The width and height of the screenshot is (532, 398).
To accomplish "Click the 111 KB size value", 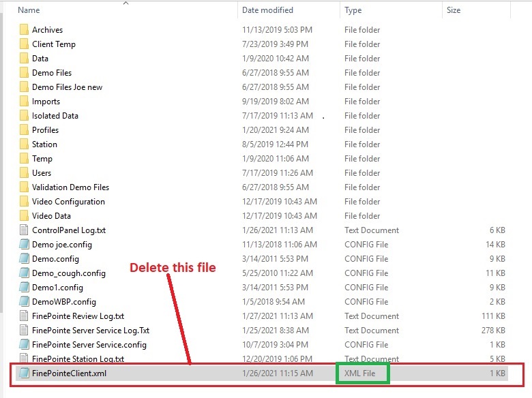I will point(494,316).
